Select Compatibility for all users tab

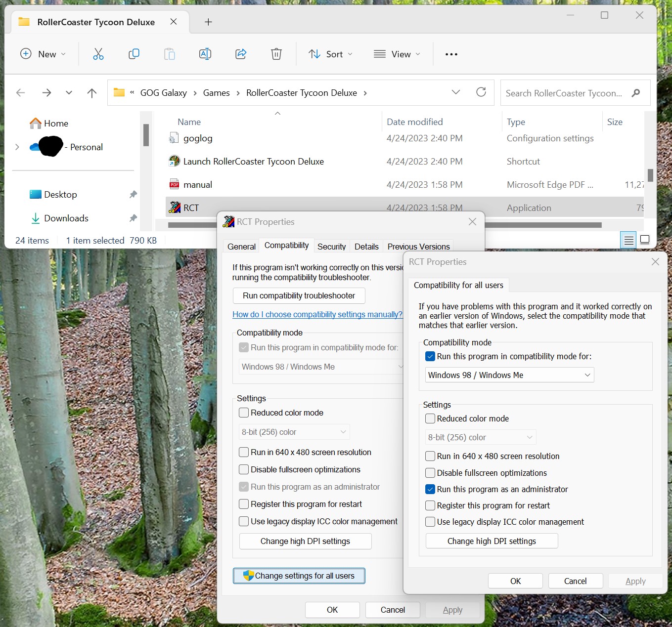tap(458, 285)
